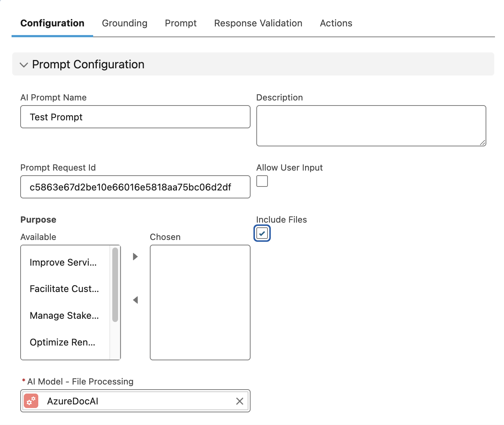
Task: Move selected purpose back to Available
Action: tap(135, 300)
